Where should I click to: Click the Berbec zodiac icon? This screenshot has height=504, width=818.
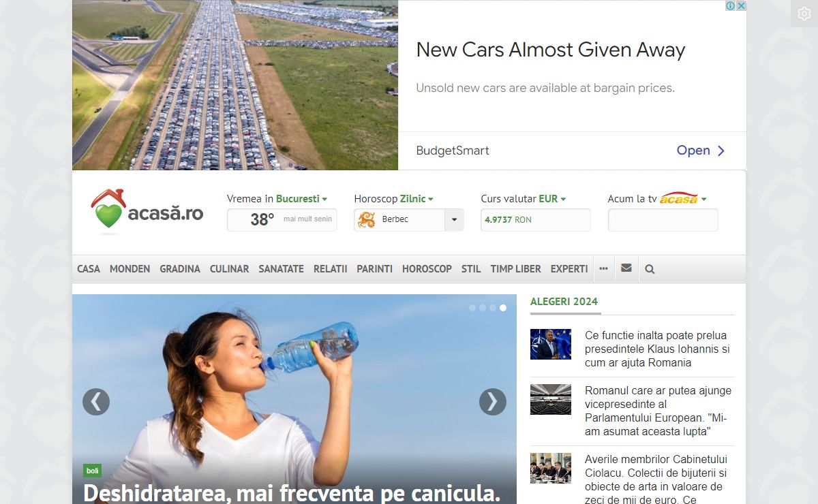(367, 219)
